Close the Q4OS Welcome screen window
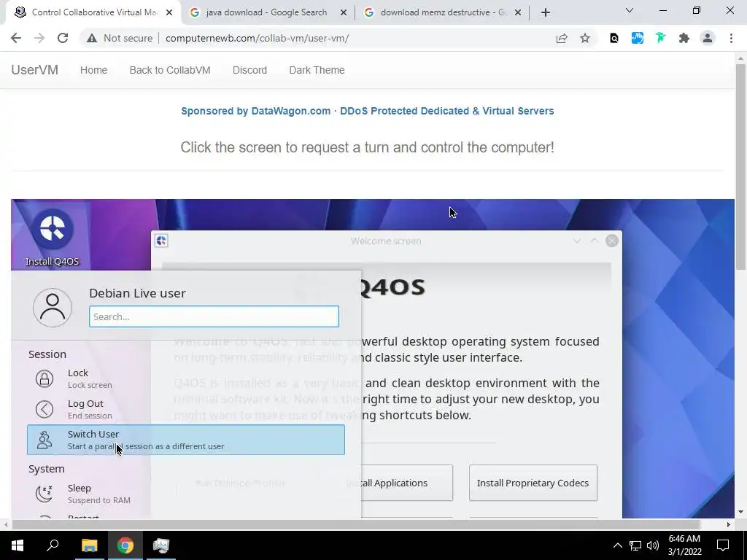Viewport: 747px width, 560px height. [x=612, y=241]
